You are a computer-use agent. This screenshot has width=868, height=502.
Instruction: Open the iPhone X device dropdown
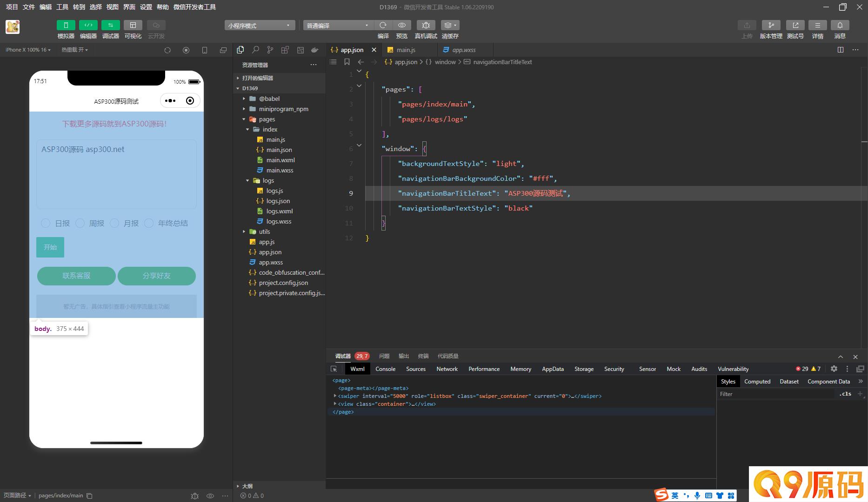[28, 50]
